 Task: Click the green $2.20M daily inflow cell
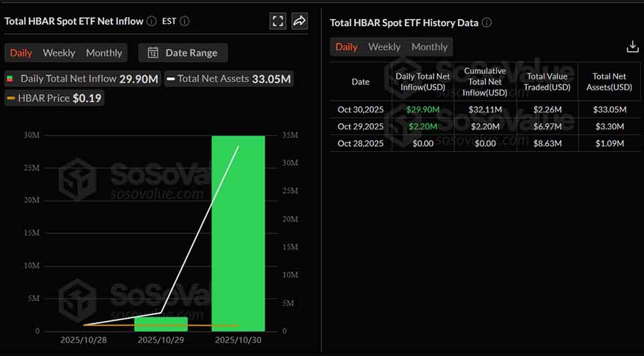click(x=423, y=126)
